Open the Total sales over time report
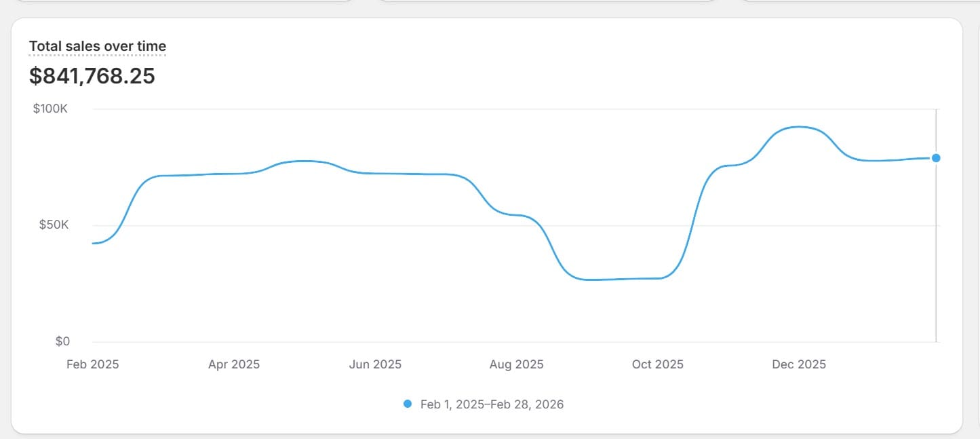 click(97, 46)
